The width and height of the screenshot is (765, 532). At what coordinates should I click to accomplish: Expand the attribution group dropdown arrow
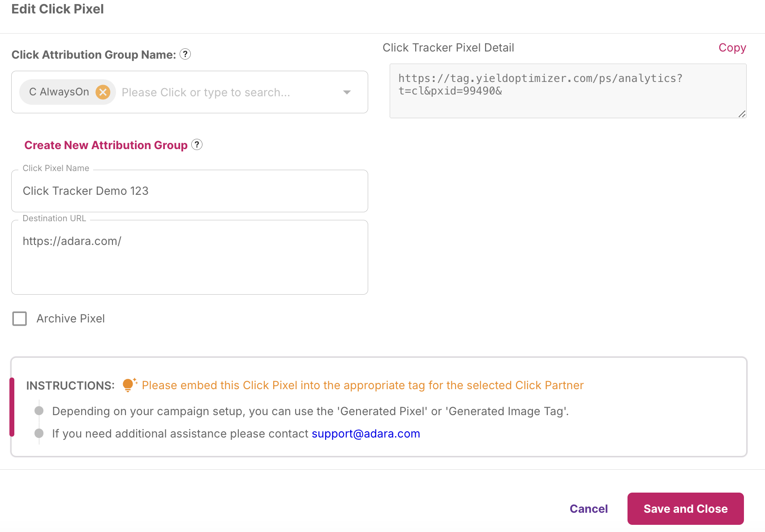[347, 92]
